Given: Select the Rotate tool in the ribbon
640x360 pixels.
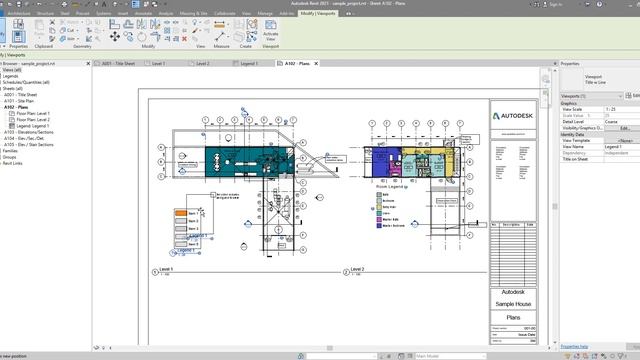Looking at the screenshot, I should [x=142, y=37].
